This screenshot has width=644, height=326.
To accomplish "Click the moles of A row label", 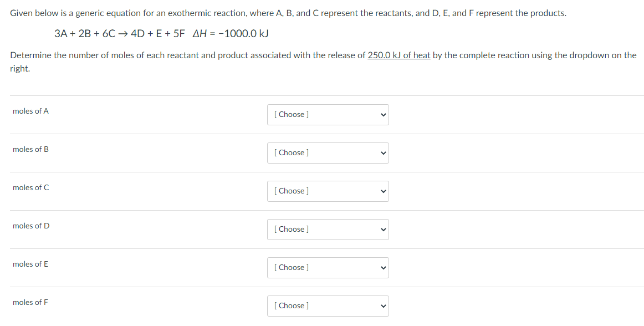I will coord(30,111).
